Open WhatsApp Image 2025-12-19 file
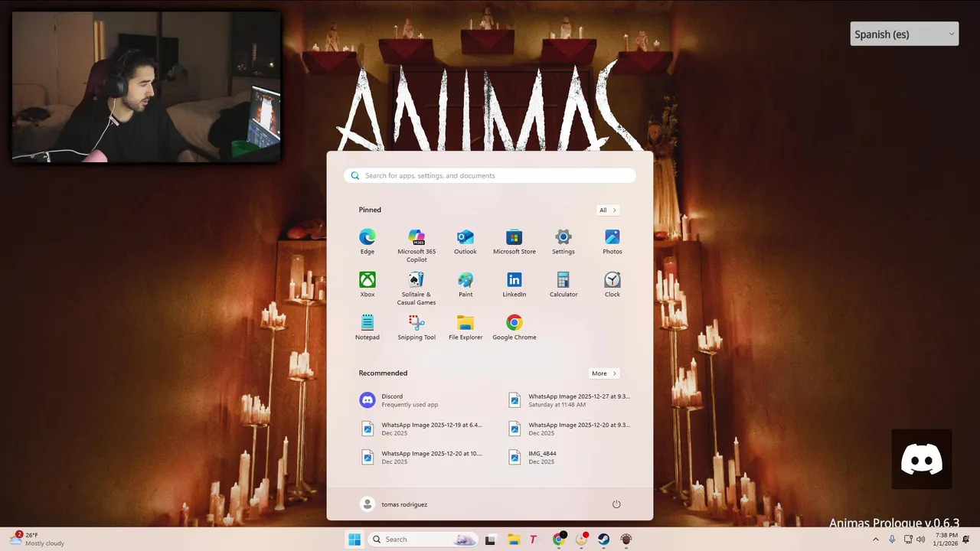This screenshot has width=980, height=551. (x=423, y=429)
